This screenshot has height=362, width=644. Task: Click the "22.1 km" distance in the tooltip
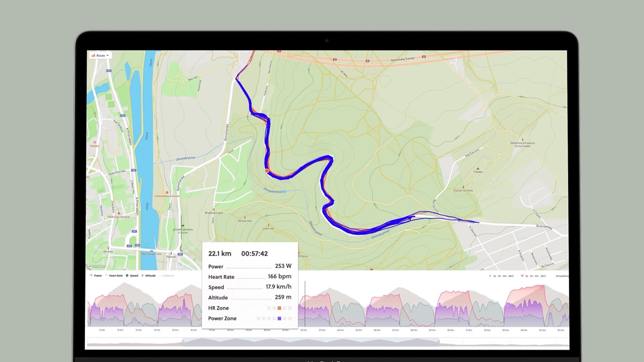click(x=220, y=254)
